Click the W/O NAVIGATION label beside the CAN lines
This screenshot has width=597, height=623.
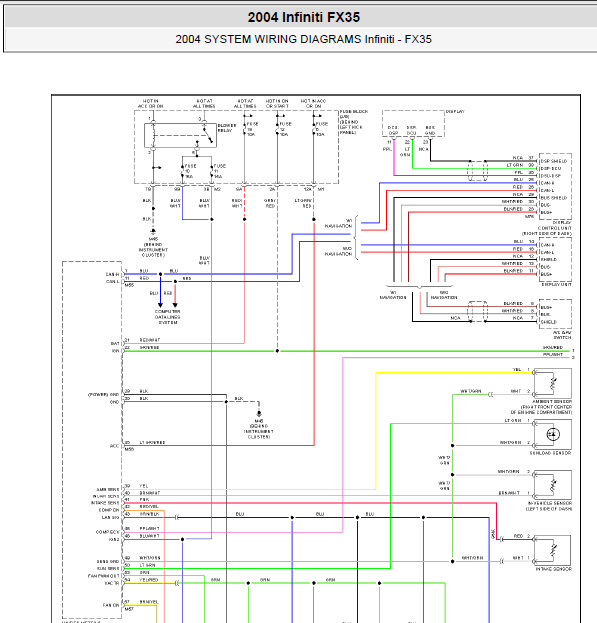point(338,251)
